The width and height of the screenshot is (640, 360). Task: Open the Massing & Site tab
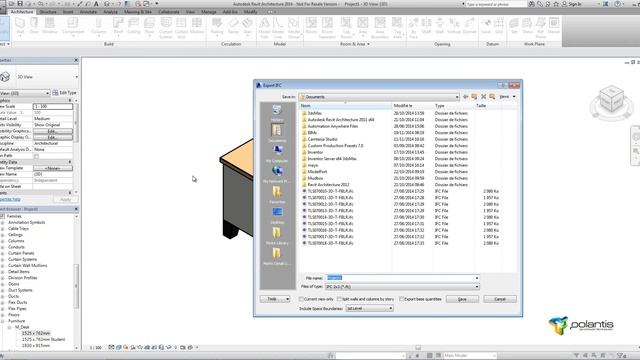[138, 12]
